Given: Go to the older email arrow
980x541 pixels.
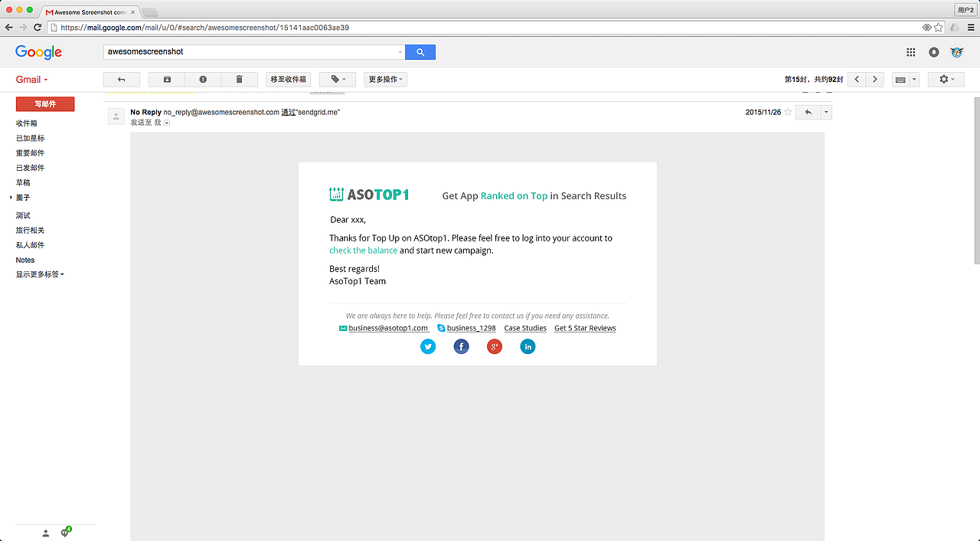Looking at the screenshot, I should [x=875, y=79].
